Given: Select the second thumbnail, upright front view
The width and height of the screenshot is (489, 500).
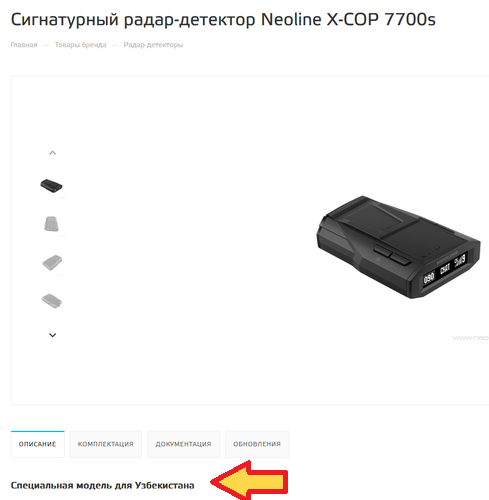Looking at the screenshot, I should point(51,224).
